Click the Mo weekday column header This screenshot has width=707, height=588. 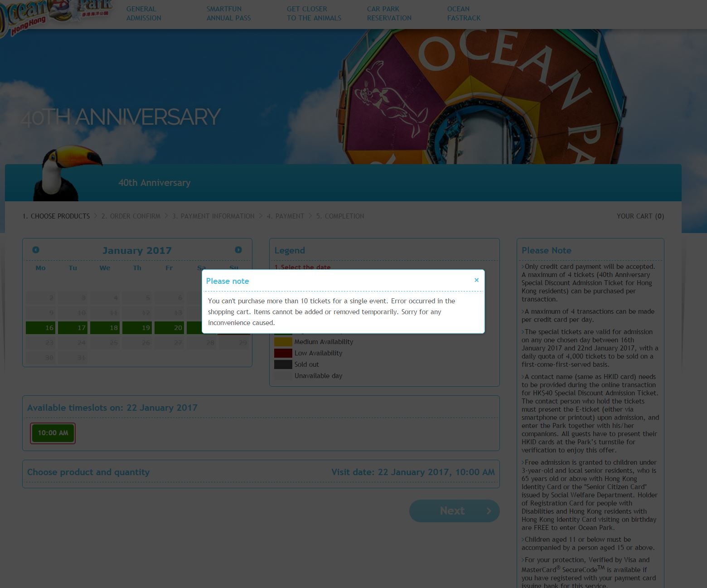[41, 268]
